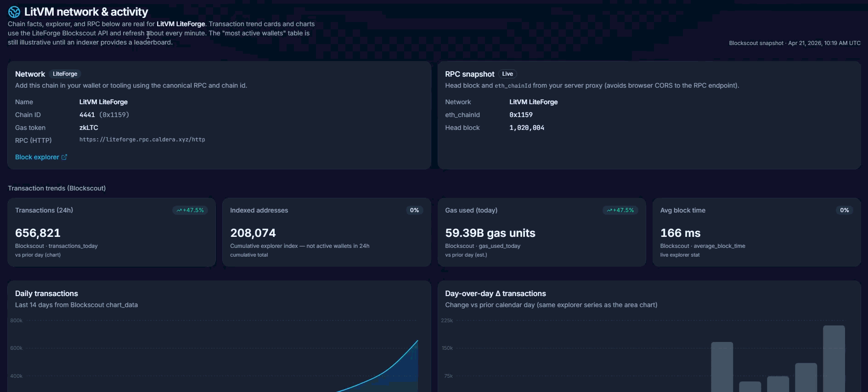The height and width of the screenshot is (392, 868).
Task: Click the Blockscout snapshot timestamp
Action: (795, 43)
